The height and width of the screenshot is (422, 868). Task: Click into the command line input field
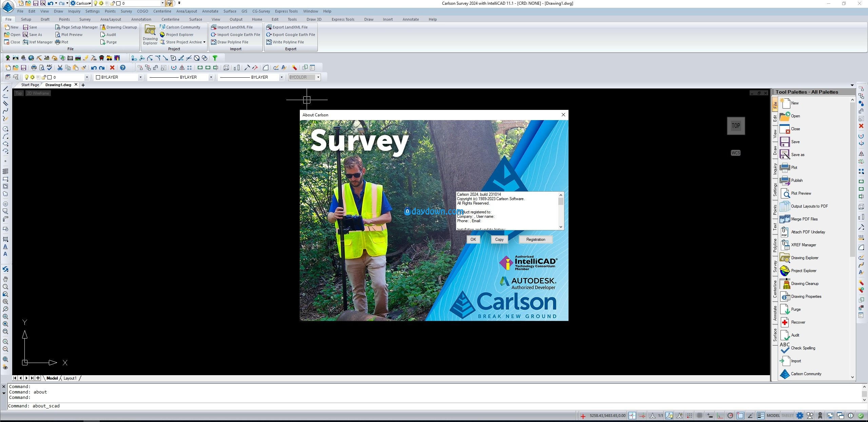[x=434, y=406]
